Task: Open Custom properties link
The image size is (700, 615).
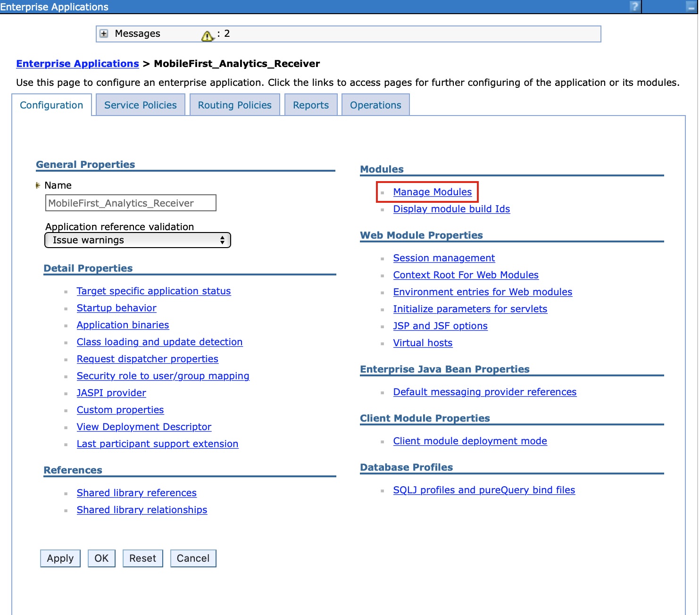Action: tap(120, 410)
